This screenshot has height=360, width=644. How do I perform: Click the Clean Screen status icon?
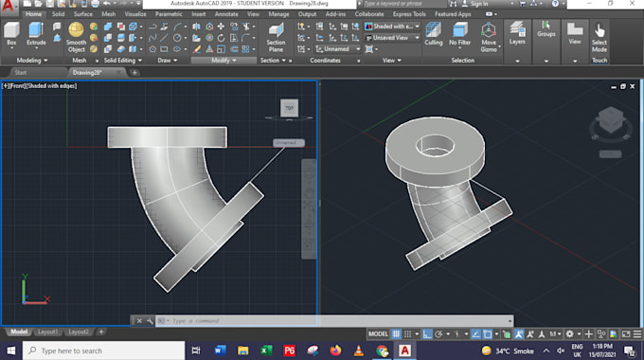[625, 334]
